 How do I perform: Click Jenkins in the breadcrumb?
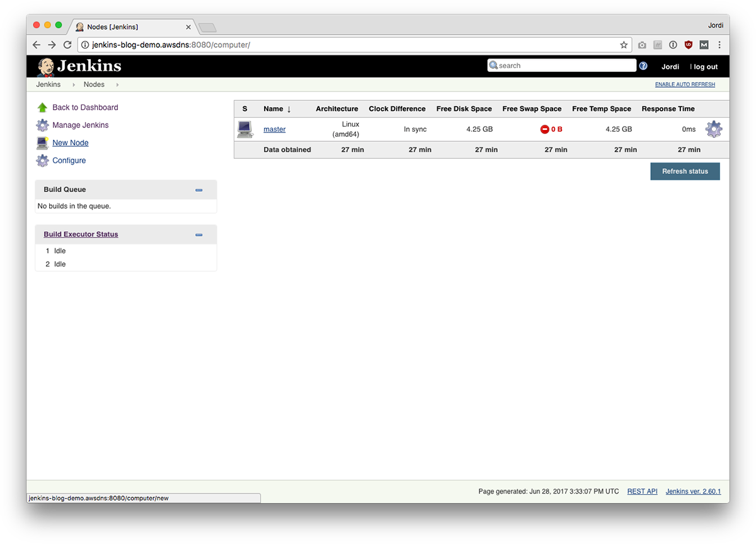pos(49,84)
